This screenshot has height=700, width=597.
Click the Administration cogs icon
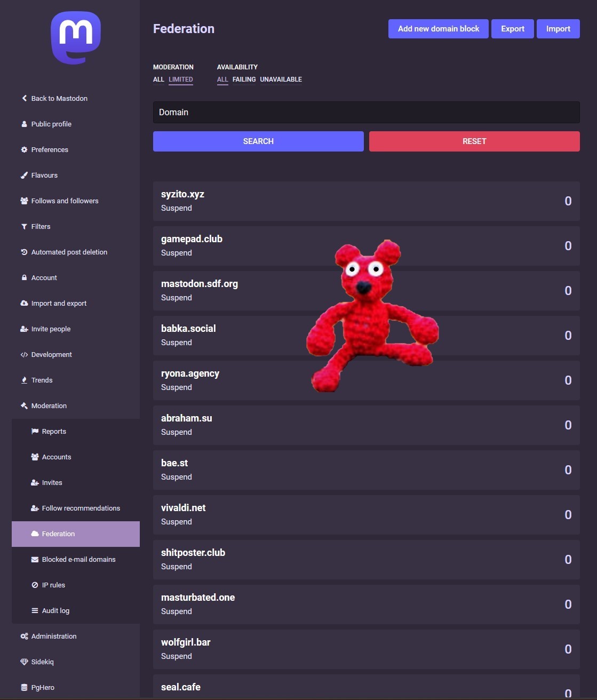(24, 636)
